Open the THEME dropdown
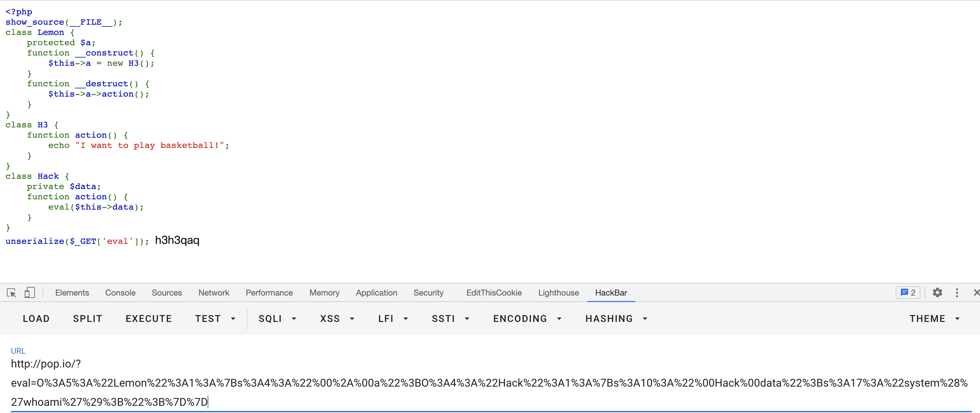Viewport: 980px width, 413px height. pos(934,318)
